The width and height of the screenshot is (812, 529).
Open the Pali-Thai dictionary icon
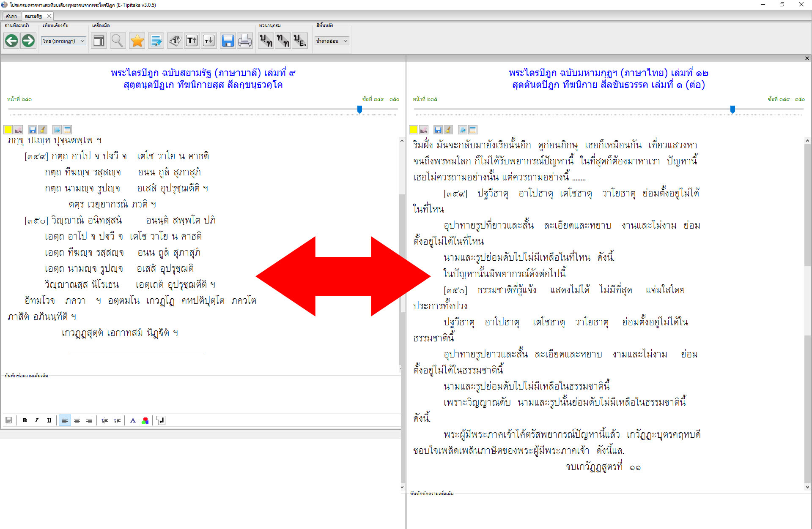266,41
